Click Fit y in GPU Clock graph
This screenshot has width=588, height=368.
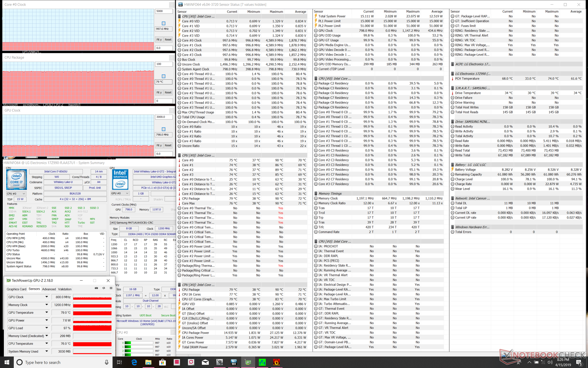159,145
